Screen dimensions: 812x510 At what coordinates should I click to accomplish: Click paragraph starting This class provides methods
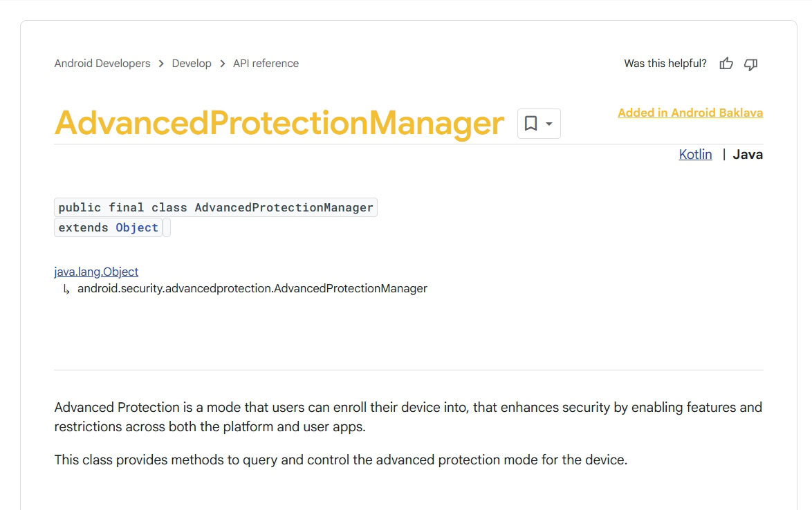tap(340, 460)
